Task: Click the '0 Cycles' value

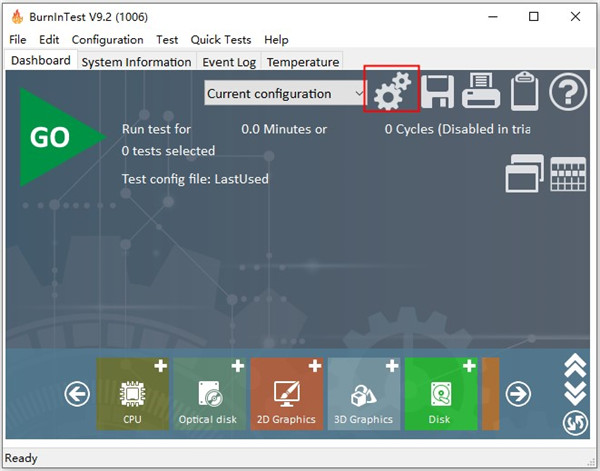Action: point(408,129)
